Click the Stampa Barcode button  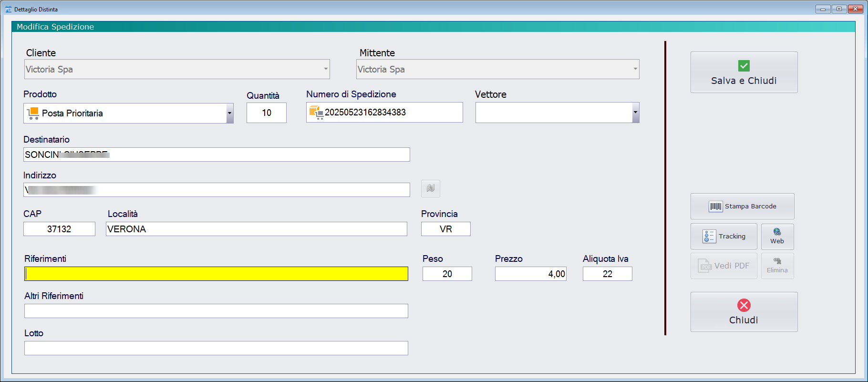coord(742,206)
